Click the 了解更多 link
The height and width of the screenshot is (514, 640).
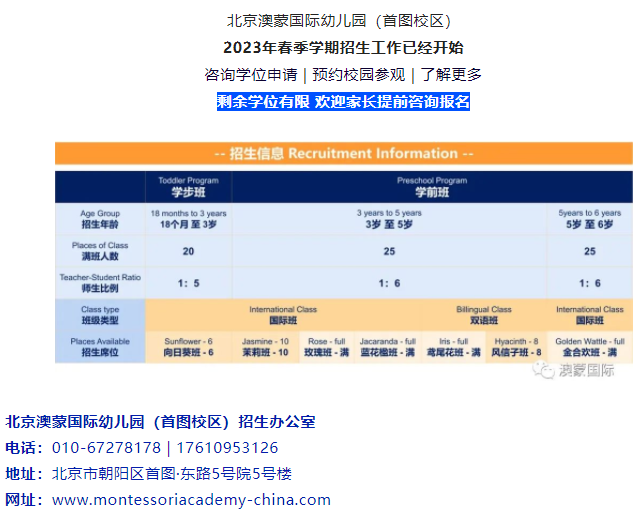point(450,74)
